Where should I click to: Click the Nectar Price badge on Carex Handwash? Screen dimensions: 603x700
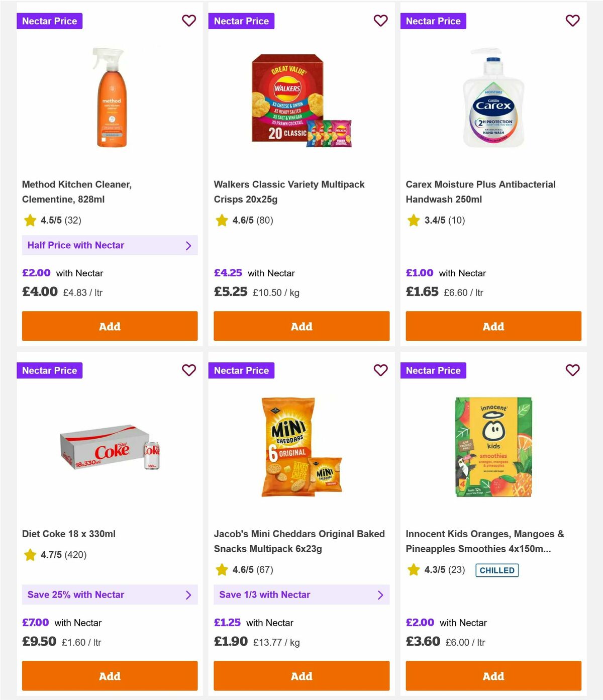click(434, 21)
